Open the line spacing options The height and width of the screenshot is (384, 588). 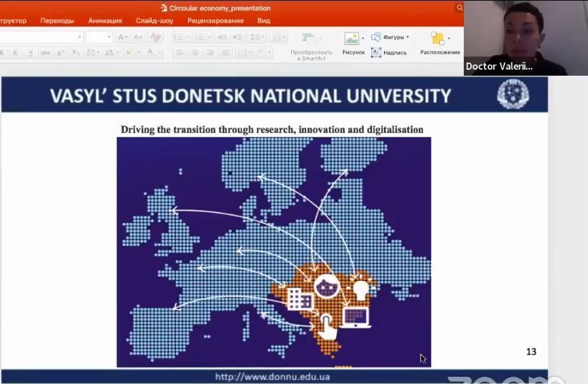point(257,37)
